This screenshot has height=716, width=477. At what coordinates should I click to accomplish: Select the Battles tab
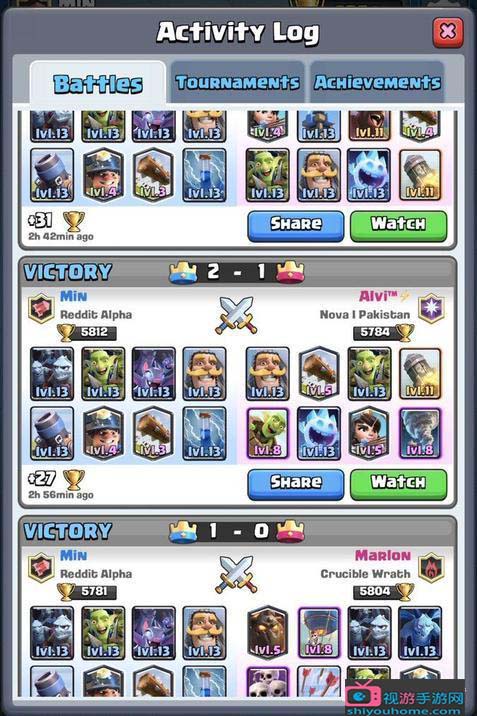(x=98, y=84)
